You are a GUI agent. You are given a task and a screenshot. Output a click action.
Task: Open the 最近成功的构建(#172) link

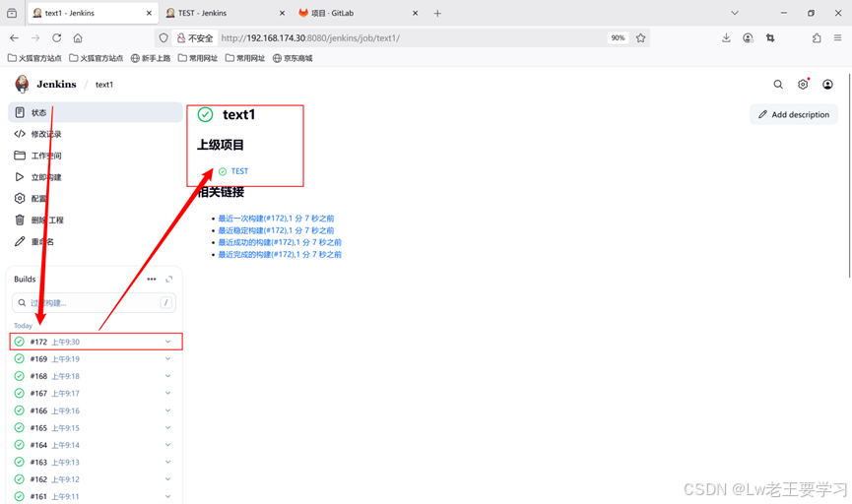(280, 242)
